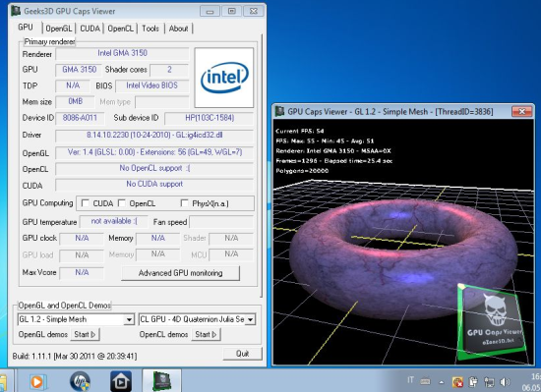541x392 pixels.
Task: Click Advanced GPU monitoring button
Action: point(180,273)
